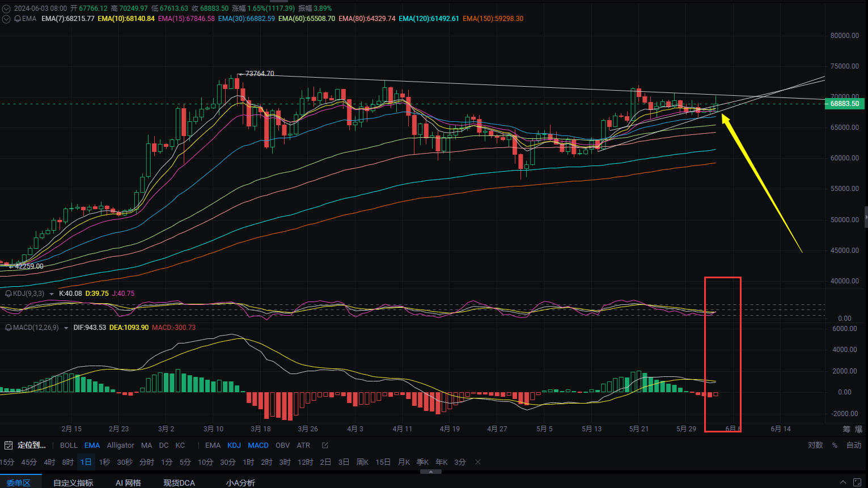Click the calendar locate-to-date icon

click(x=9, y=445)
